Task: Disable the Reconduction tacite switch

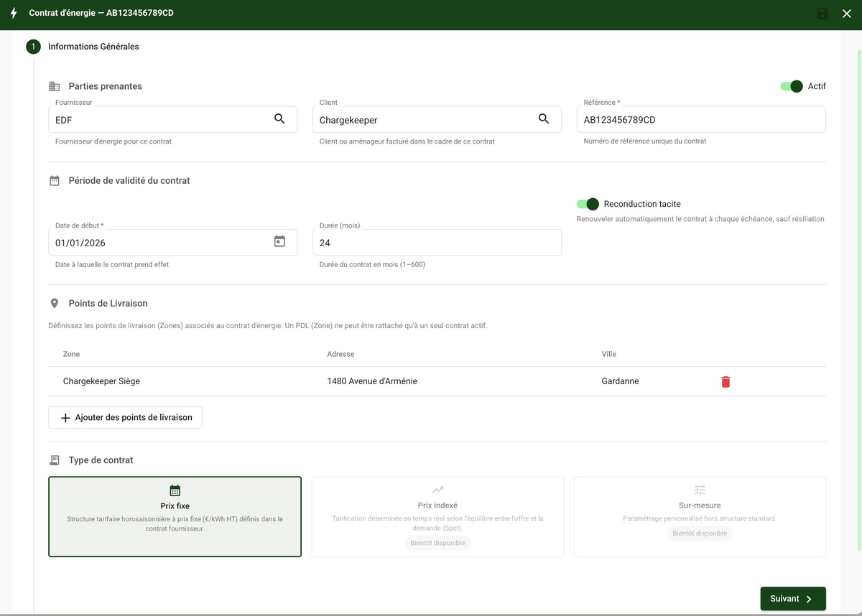Action: point(588,204)
